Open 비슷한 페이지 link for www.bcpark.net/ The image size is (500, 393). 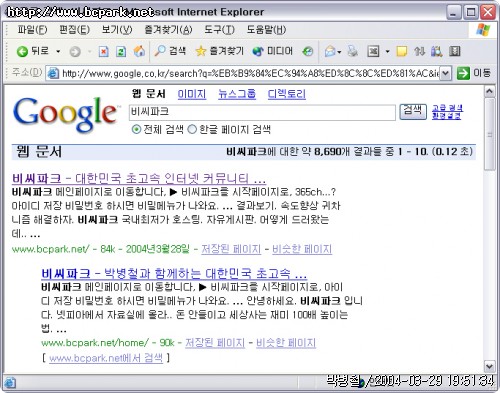[302, 249]
